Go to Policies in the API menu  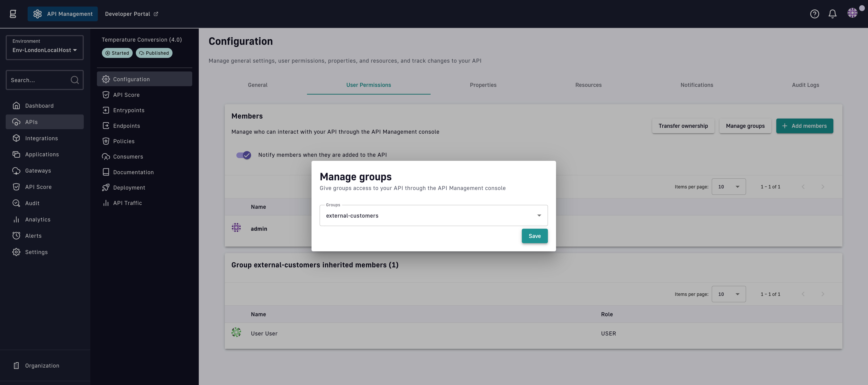(x=124, y=141)
